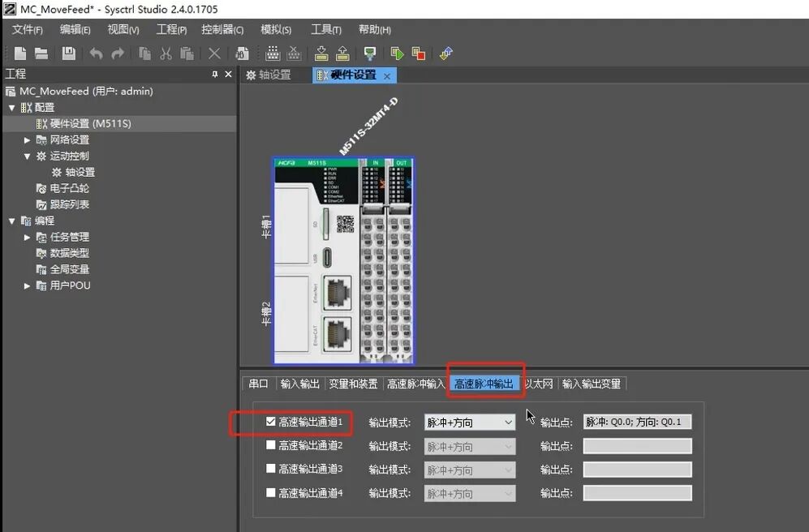Click the M511S controller module image
The height and width of the screenshot is (532, 809).
(x=343, y=261)
